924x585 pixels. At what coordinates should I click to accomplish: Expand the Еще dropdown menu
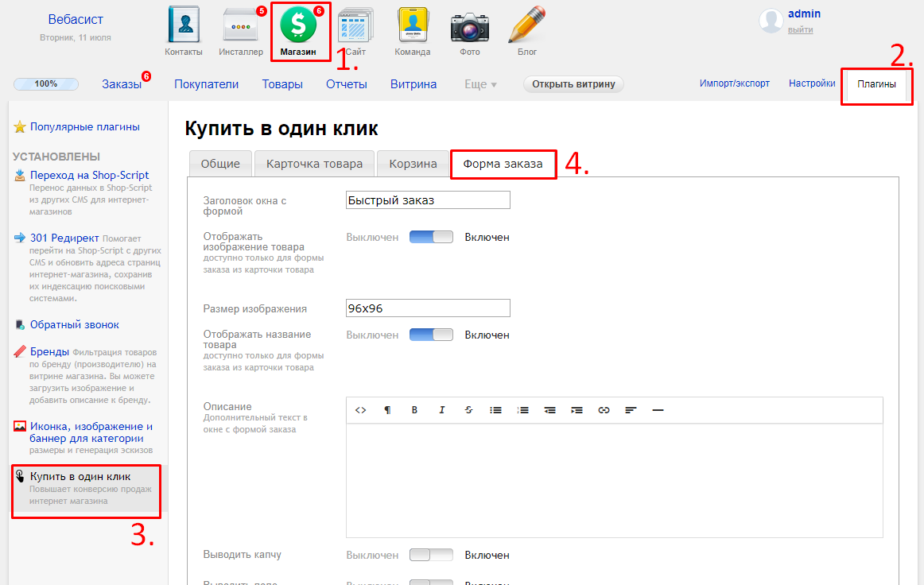[x=480, y=84]
